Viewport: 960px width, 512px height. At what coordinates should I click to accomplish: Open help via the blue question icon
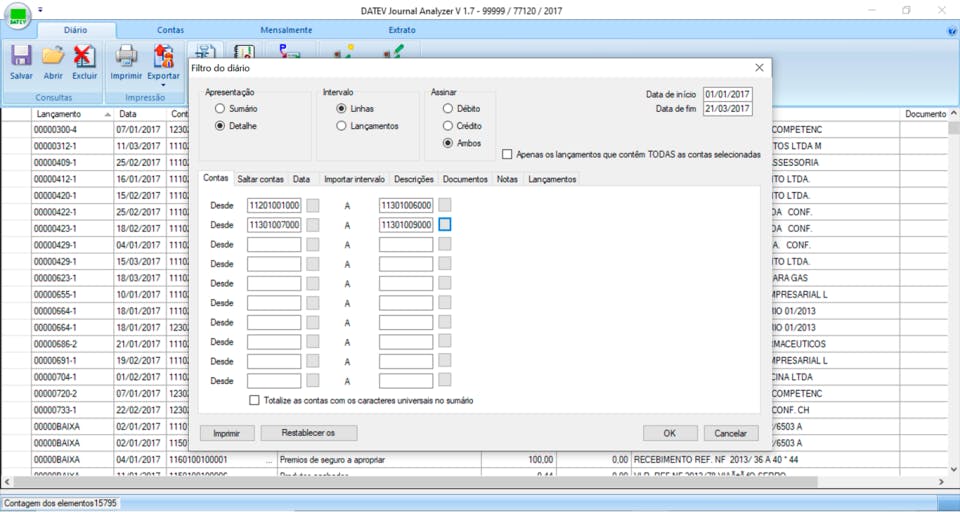tap(952, 30)
